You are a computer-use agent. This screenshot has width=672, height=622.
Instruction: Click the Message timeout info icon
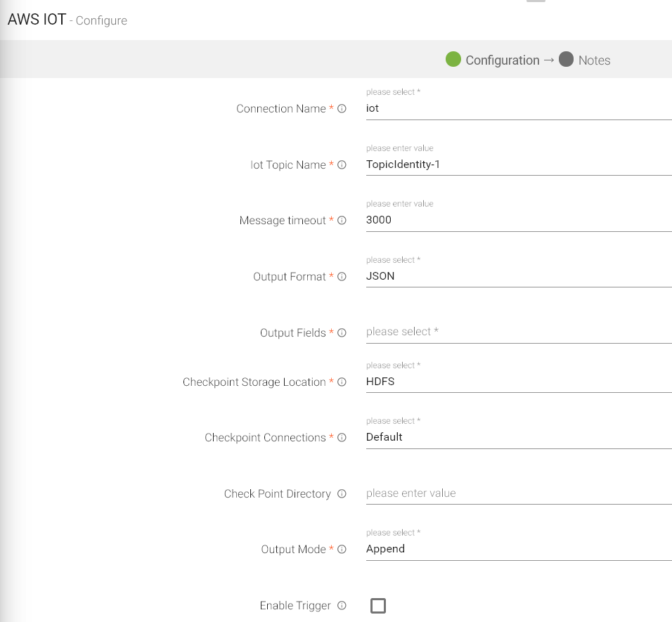click(x=342, y=221)
